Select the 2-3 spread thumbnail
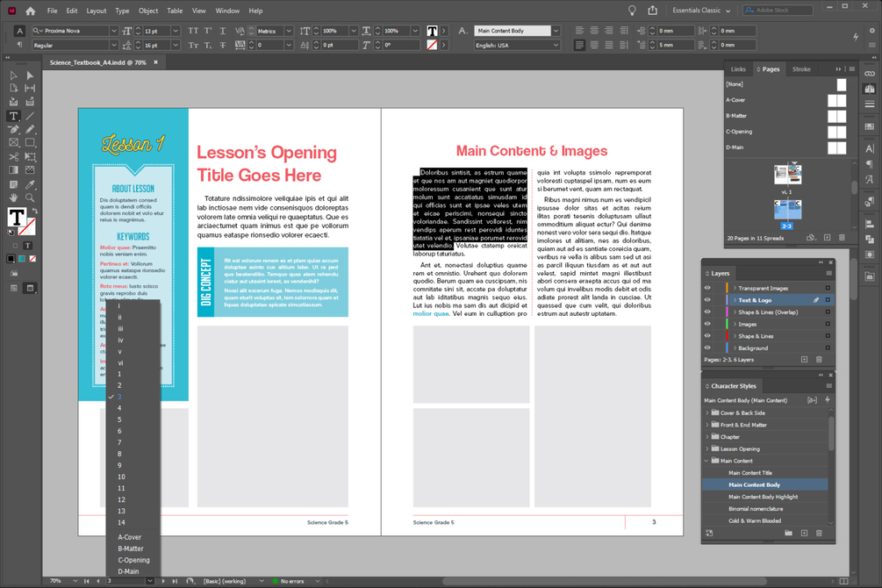 [787, 211]
